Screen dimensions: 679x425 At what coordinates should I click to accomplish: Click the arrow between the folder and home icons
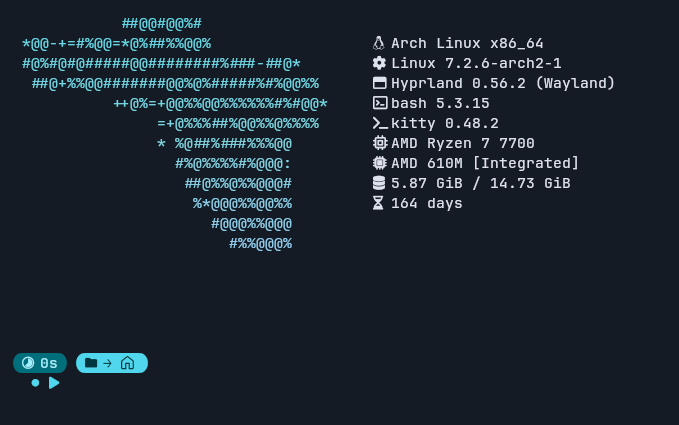pos(108,363)
